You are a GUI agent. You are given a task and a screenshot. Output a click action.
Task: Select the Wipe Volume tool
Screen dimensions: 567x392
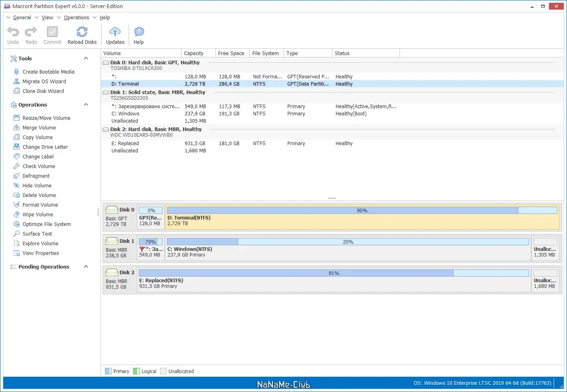[38, 214]
